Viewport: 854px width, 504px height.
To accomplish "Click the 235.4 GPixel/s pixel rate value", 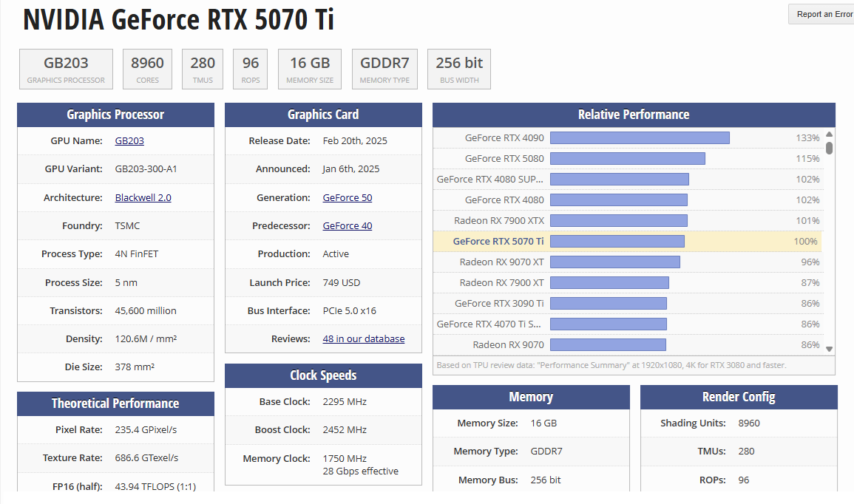I will 146,430.
